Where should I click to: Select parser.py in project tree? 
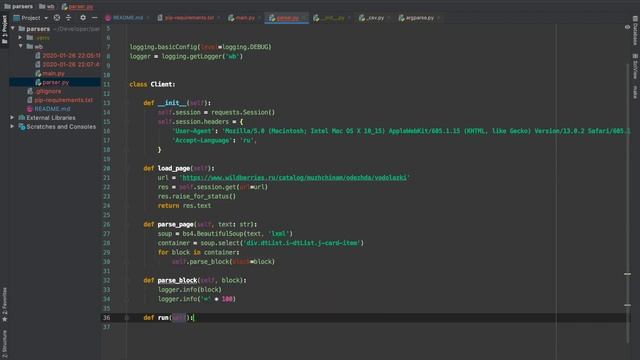(55, 82)
